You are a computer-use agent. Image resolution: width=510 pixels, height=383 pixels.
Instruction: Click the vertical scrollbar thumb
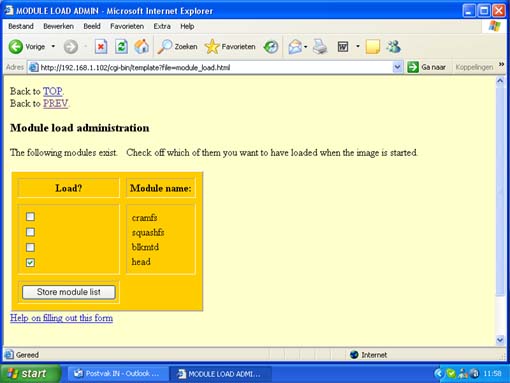pyautogui.click(x=500, y=191)
